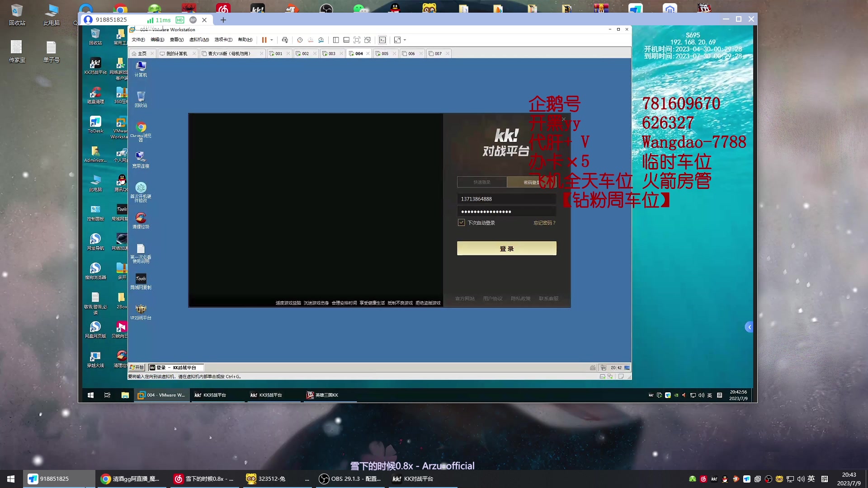This screenshot has height=488, width=868.
Task: Click the 忘记密码? link
Action: point(544,223)
